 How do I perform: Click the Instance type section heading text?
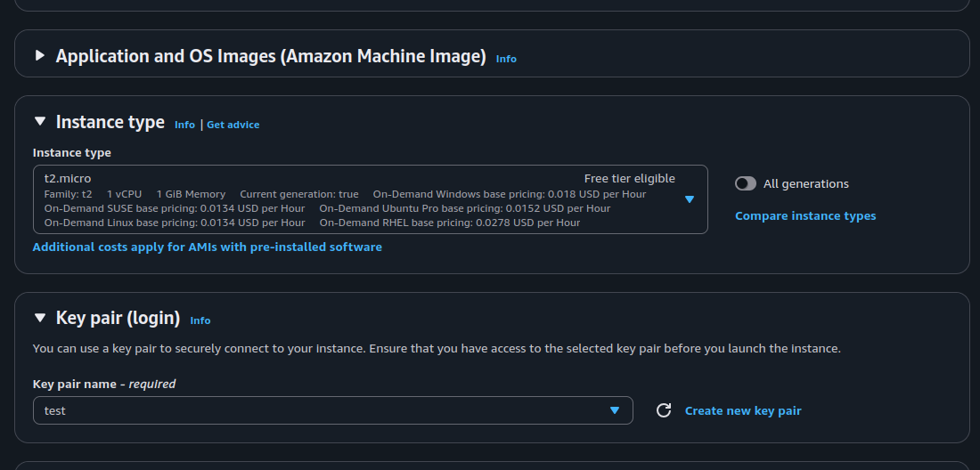pyautogui.click(x=110, y=122)
